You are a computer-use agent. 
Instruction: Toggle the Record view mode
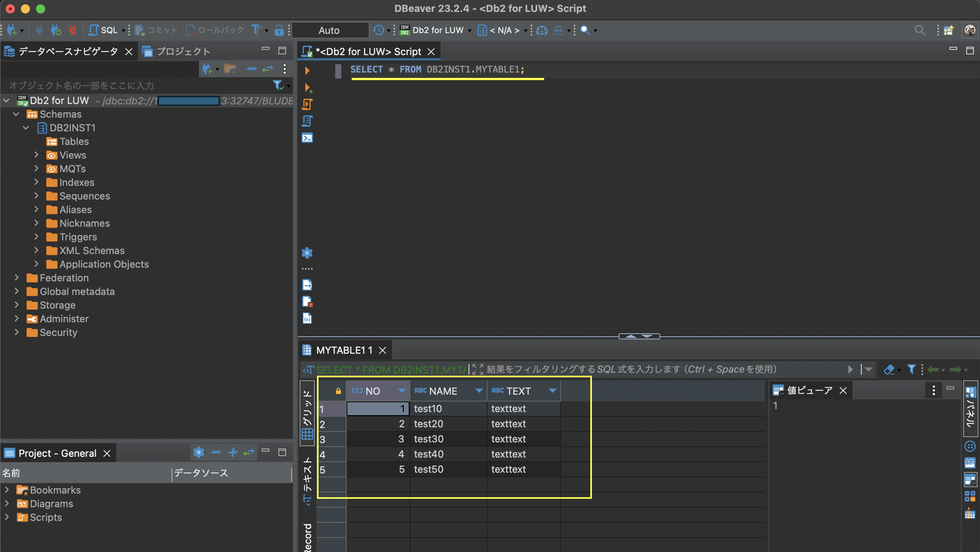point(307,536)
